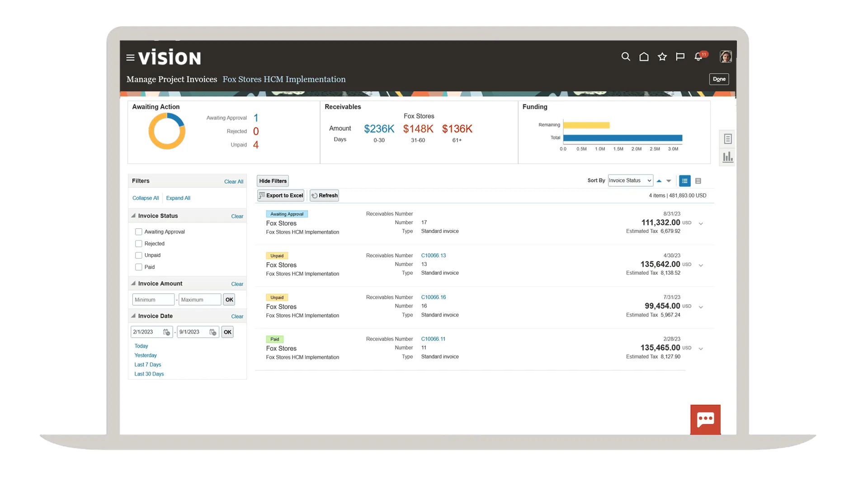Check the Paid filter checkbox
The image size is (868, 490).
tap(138, 267)
